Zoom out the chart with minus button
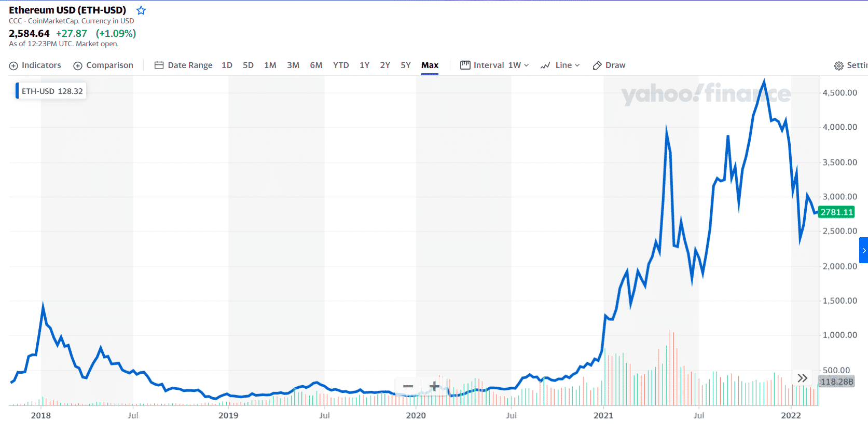 408,386
